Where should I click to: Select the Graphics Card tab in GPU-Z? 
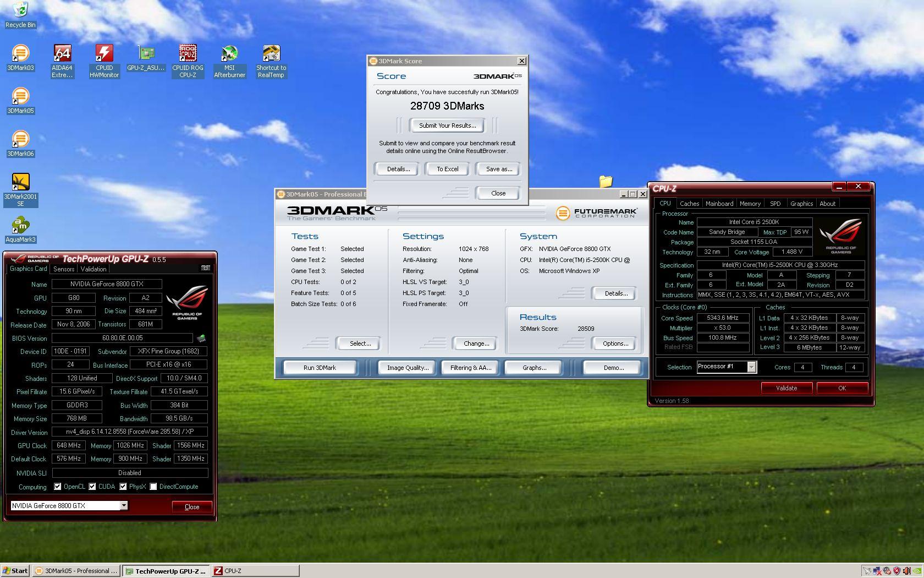pyautogui.click(x=29, y=269)
